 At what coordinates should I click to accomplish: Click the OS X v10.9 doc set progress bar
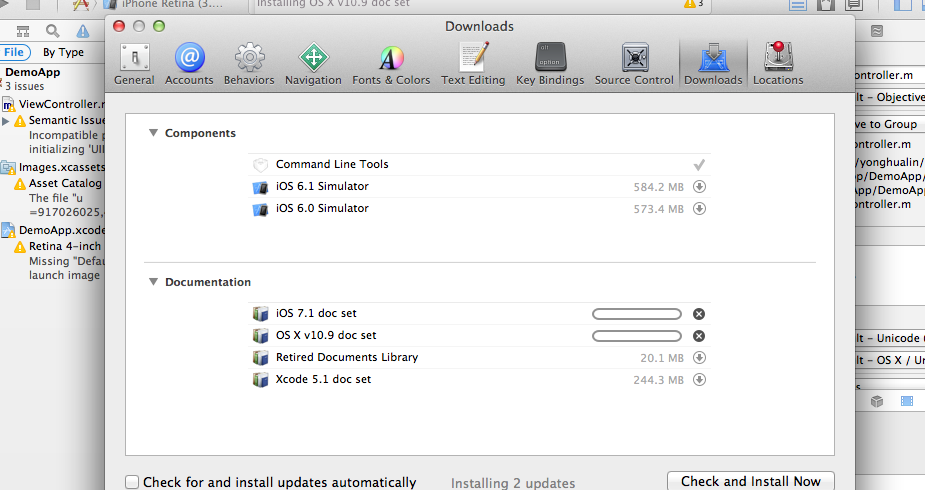(x=637, y=336)
